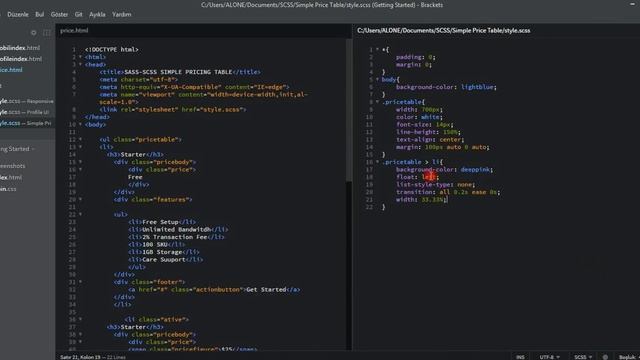Click the price.html editor vertical scrollbar

point(349,110)
